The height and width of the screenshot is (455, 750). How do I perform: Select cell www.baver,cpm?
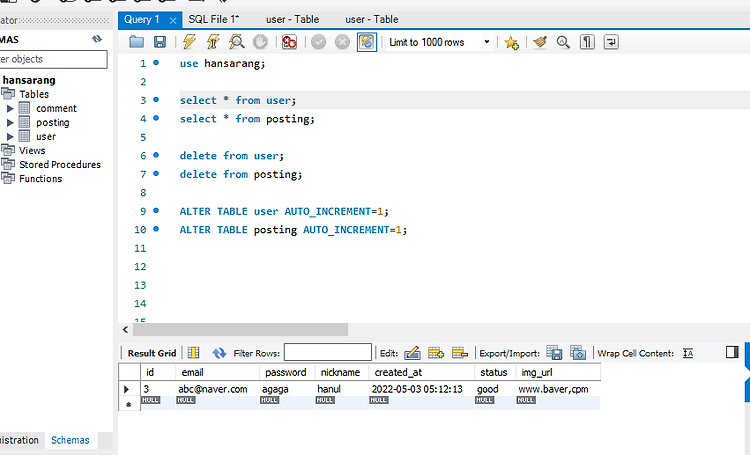tap(558, 389)
